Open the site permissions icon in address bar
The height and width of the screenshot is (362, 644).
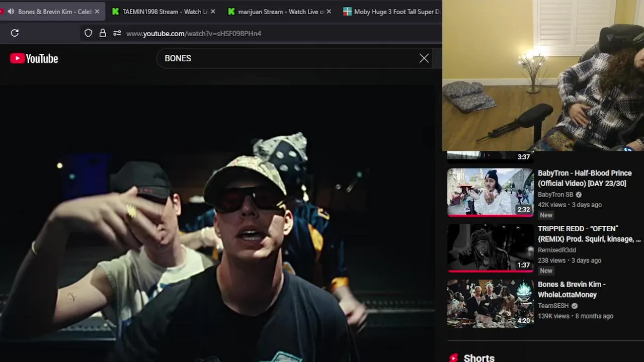[x=117, y=33]
